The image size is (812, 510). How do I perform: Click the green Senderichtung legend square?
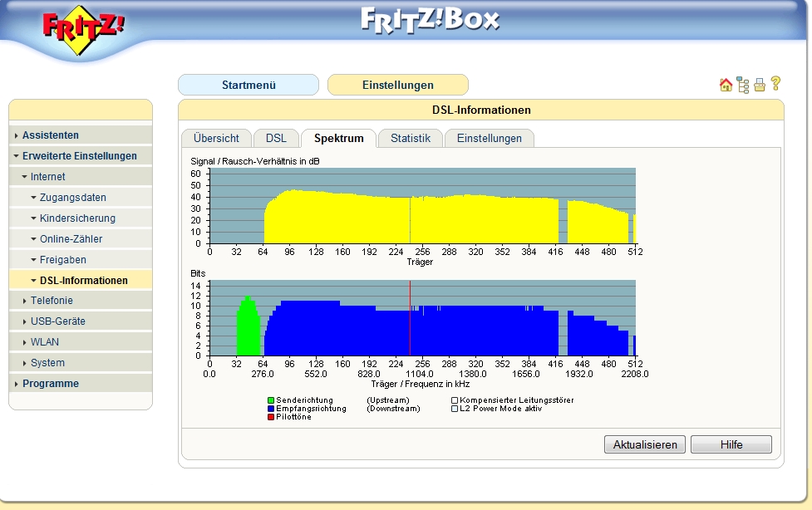pos(271,400)
